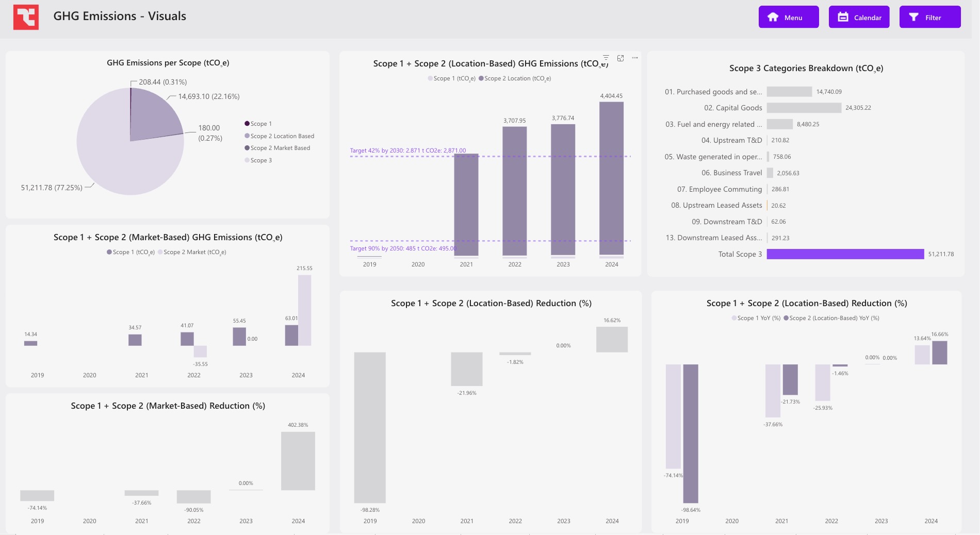Open the chart's more options ellipsis
The height and width of the screenshot is (535, 980).
click(x=635, y=58)
